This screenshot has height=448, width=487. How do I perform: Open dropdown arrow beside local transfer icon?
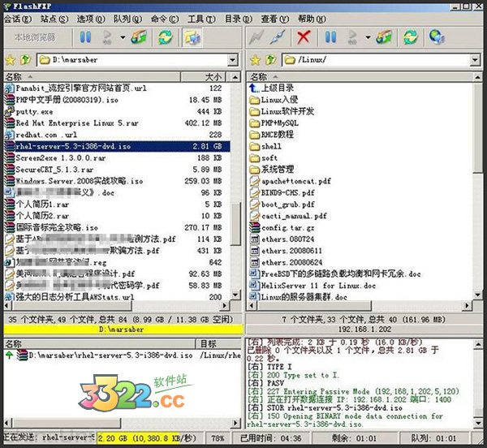click(x=123, y=37)
